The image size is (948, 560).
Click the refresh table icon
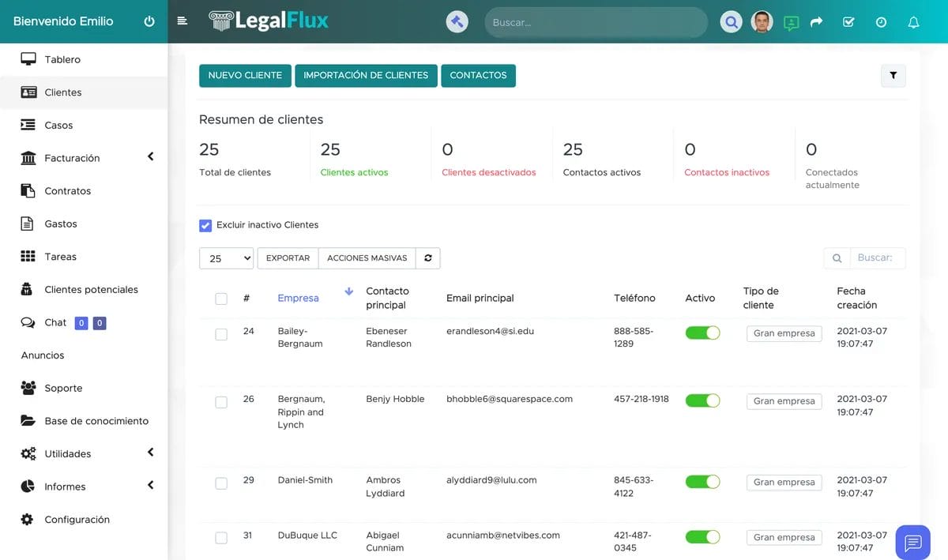coord(428,258)
